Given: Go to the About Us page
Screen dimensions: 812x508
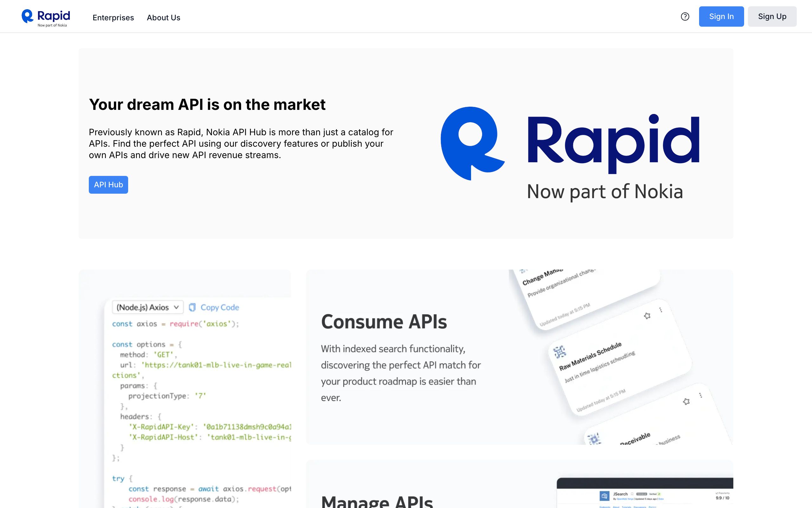Looking at the screenshot, I should (163, 17).
